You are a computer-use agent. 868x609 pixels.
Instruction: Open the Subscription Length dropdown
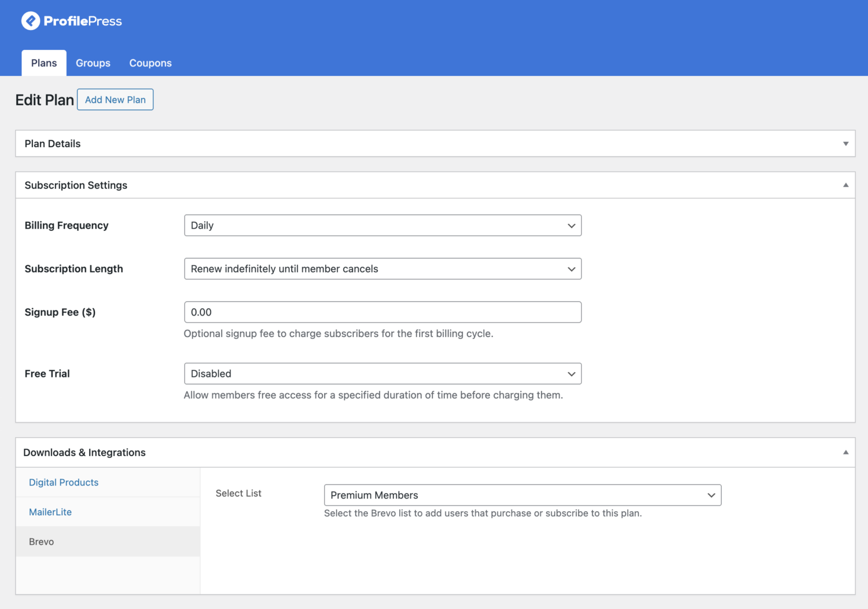tap(382, 269)
